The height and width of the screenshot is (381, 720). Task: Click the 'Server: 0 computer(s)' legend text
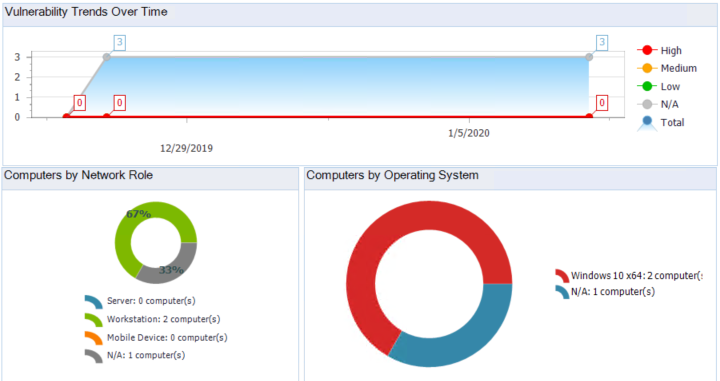pos(151,301)
